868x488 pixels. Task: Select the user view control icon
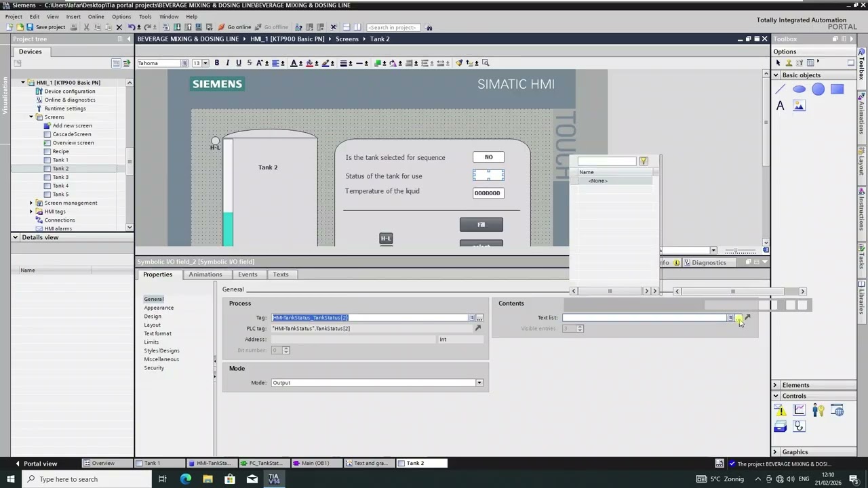(818, 410)
